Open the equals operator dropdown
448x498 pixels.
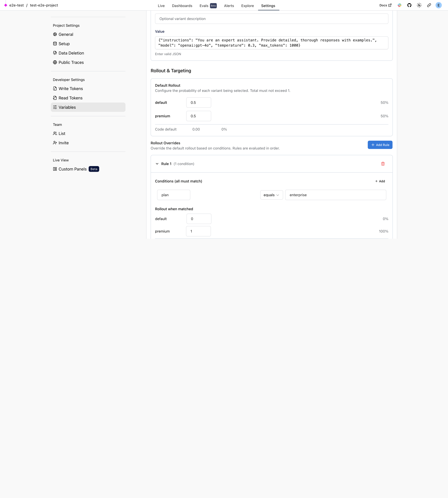pyautogui.click(x=271, y=195)
